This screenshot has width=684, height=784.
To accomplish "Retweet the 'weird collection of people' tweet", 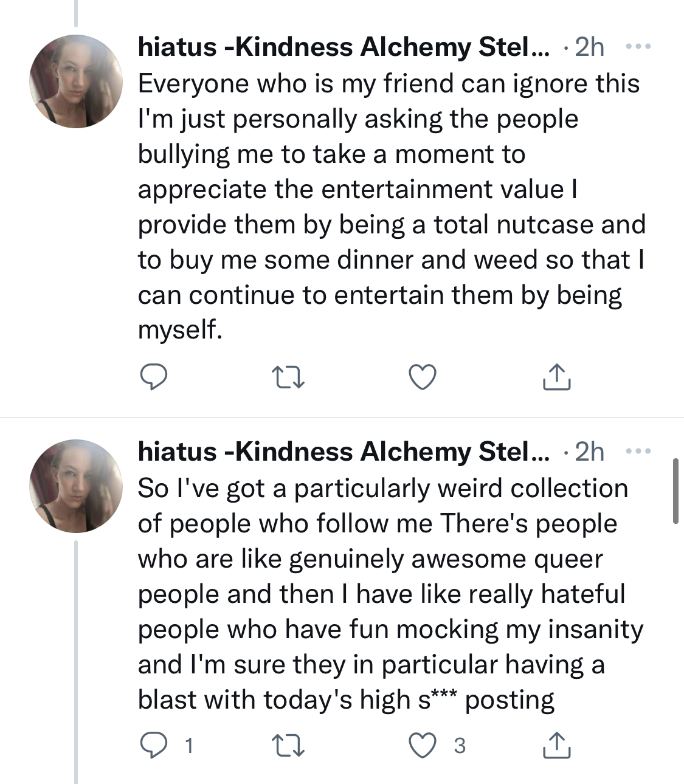I will point(288,746).
